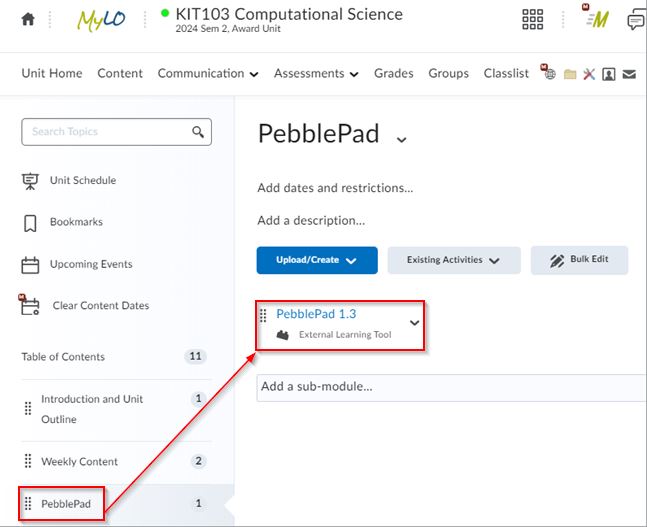
Task: Select Table of Contents
Action: (63, 357)
